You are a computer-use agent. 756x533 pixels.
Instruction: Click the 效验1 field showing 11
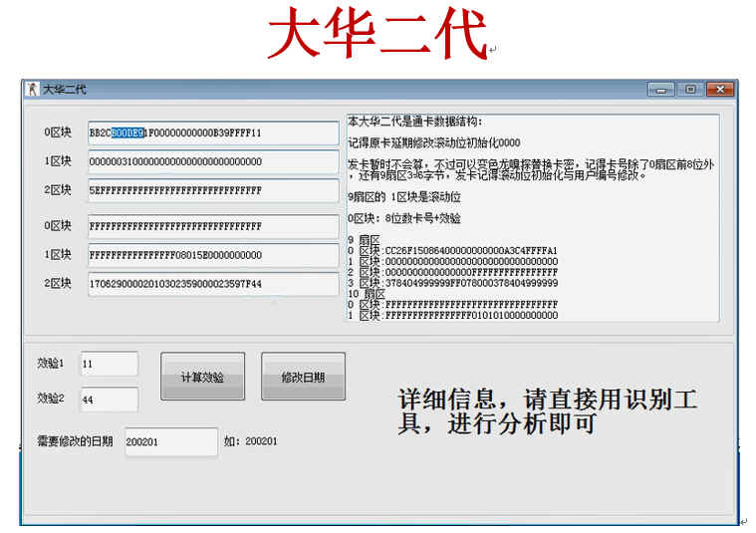click(x=108, y=365)
